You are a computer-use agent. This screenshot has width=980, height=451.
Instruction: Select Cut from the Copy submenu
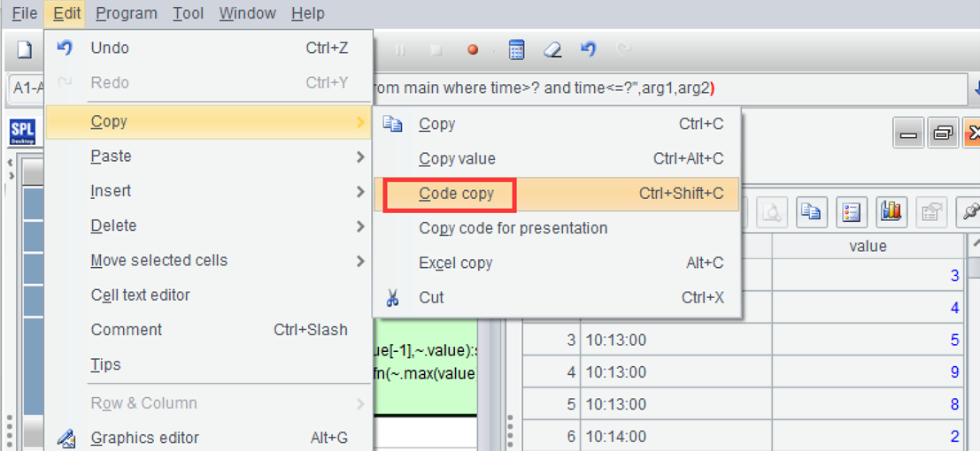(x=431, y=298)
